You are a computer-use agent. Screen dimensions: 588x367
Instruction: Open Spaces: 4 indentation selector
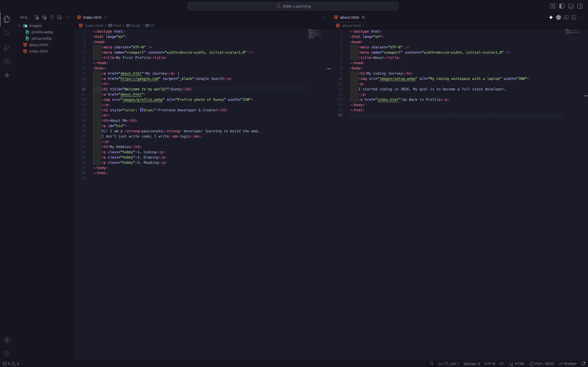click(x=471, y=364)
